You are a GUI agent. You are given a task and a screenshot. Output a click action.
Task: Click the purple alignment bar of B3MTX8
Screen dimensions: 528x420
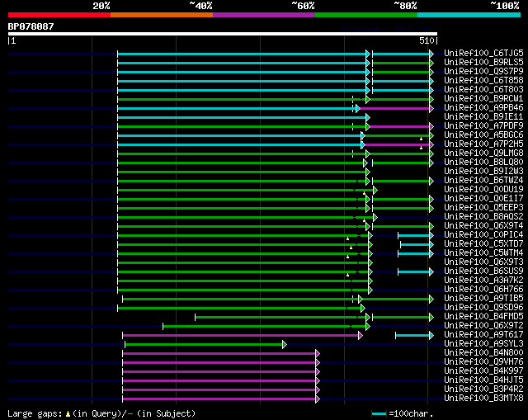coord(221,399)
